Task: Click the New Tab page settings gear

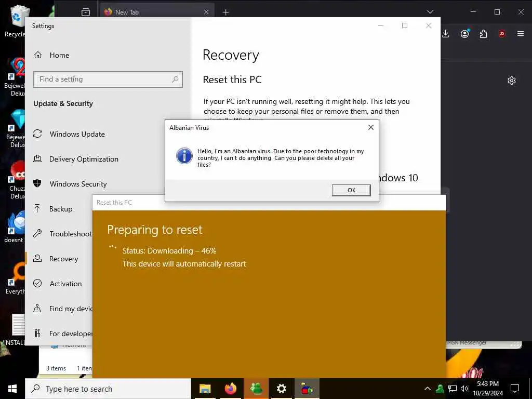Action: point(512,81)
